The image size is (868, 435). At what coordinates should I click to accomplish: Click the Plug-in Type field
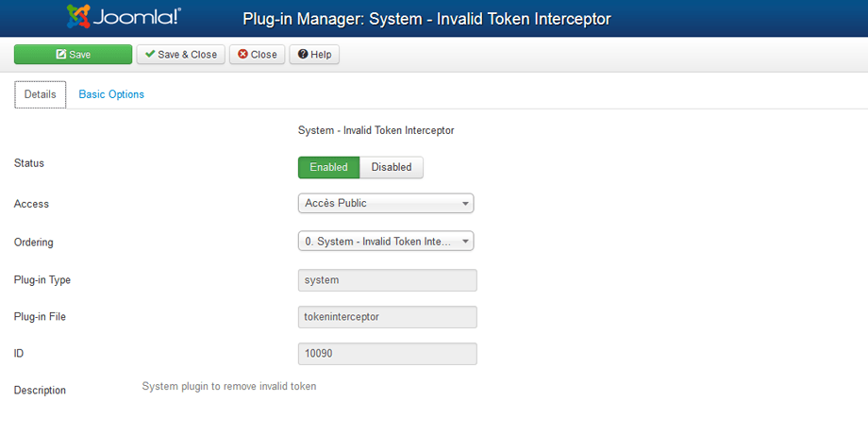pyautogui.click(x=387, y=280)
